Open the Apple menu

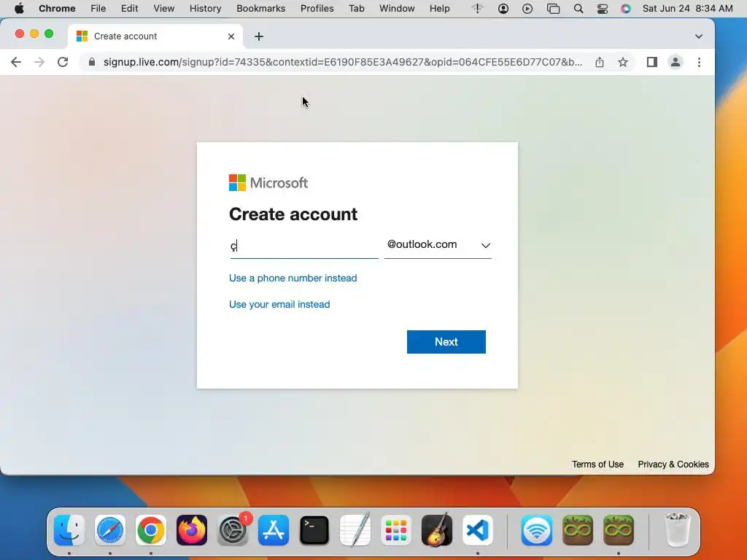[x=19, y=9]
